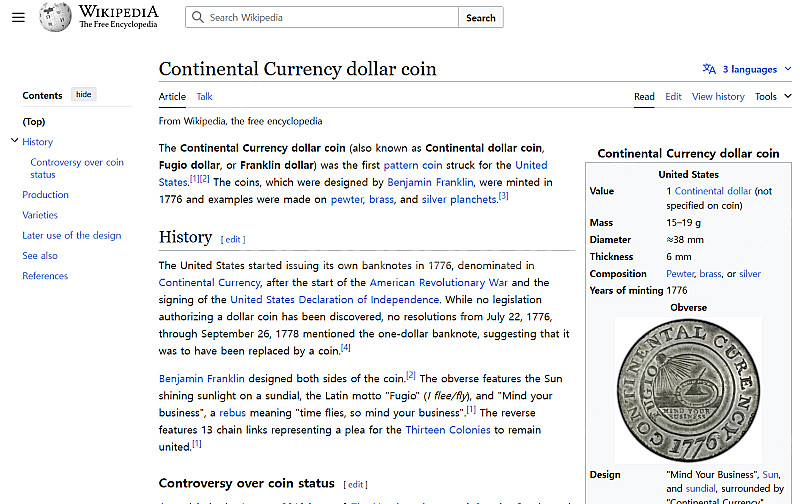Go to Later use of the design
Viewport: 800px width, 504px height.
click(x=71, y=235)
